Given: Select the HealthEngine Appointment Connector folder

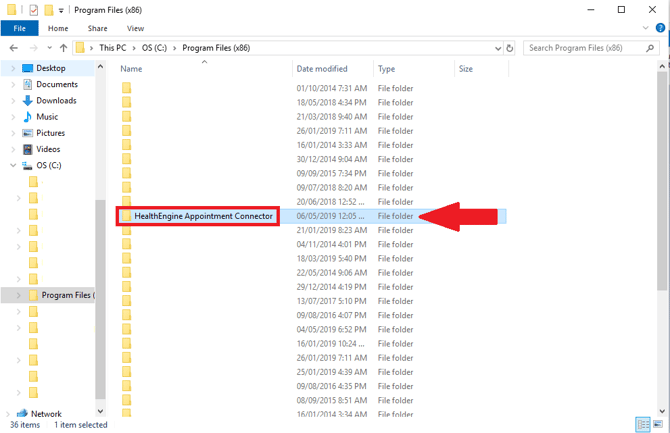Looking at the screenshot, I should click(203, 216).
